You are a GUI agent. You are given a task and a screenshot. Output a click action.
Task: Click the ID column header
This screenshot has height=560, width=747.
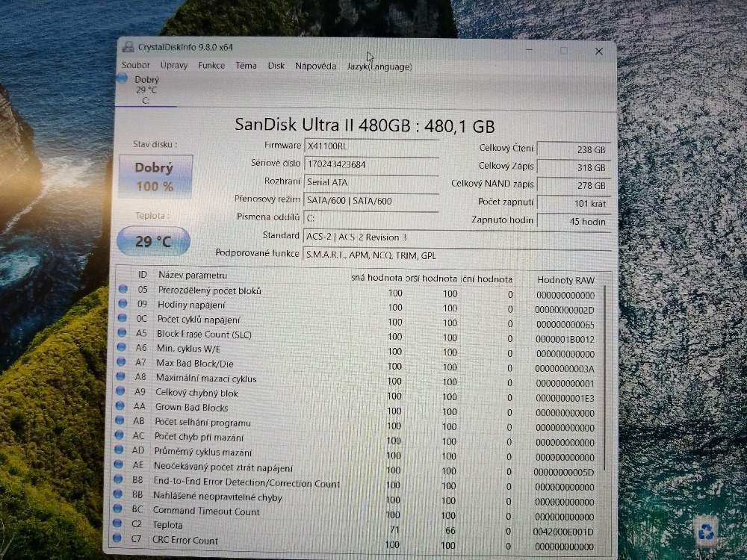[143, 274]
